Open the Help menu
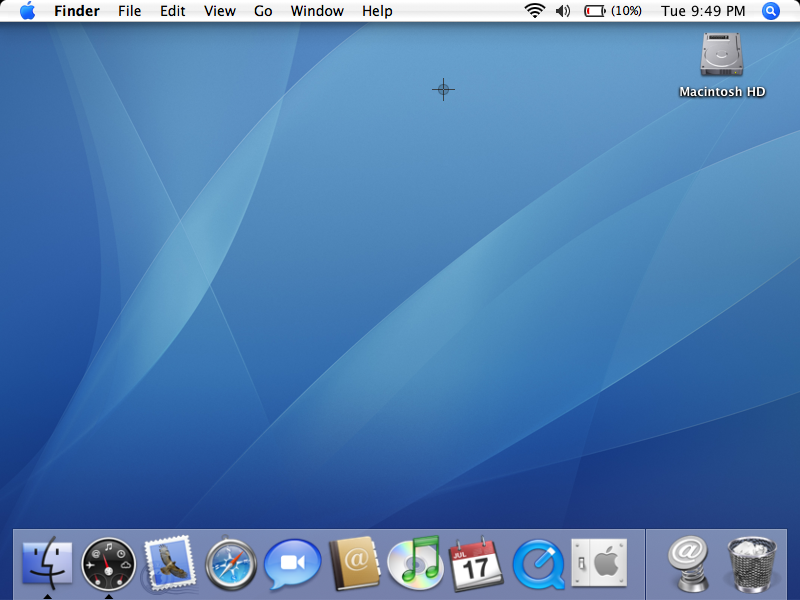 click(377, 11)
